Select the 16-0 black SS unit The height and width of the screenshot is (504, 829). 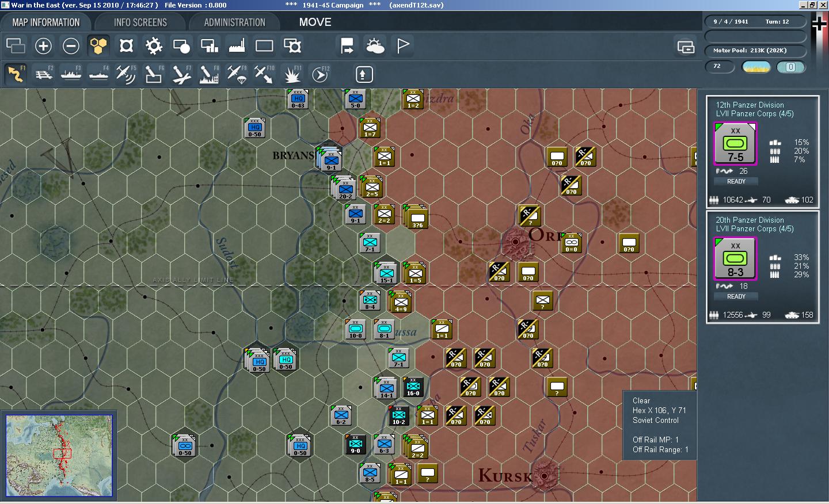point(413,387)
